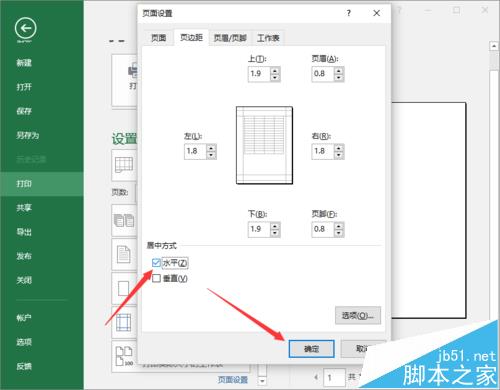Click the page margin preview thumbnail
Viewport: 500px width, 390px height.
[264, 145]
